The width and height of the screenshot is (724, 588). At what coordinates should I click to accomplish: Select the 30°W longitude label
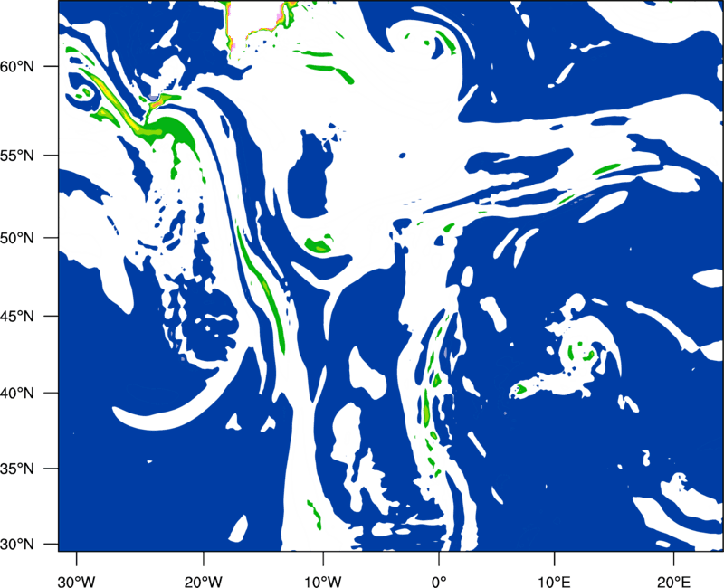pos(77,582)
